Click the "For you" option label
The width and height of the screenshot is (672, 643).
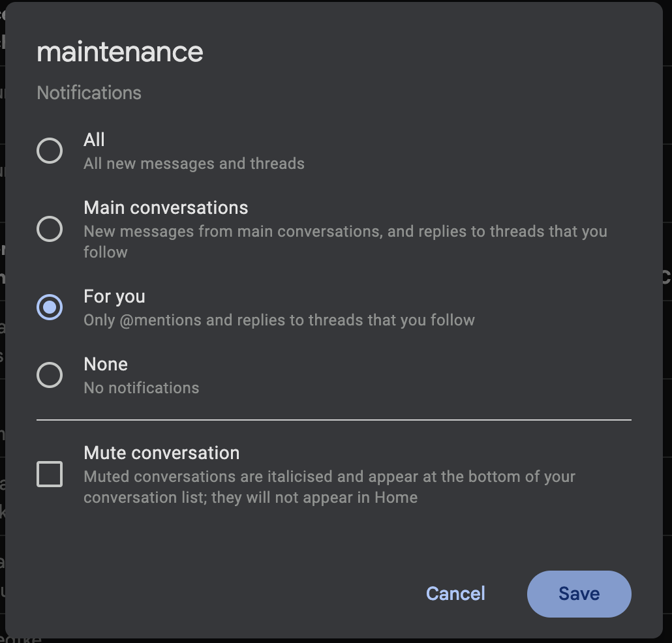coord(114,296)
